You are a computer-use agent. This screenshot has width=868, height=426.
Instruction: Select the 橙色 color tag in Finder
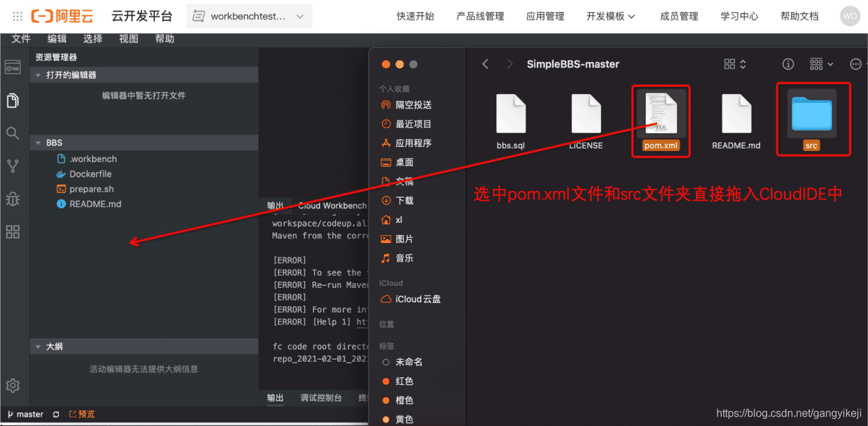[x=399, y=400]
